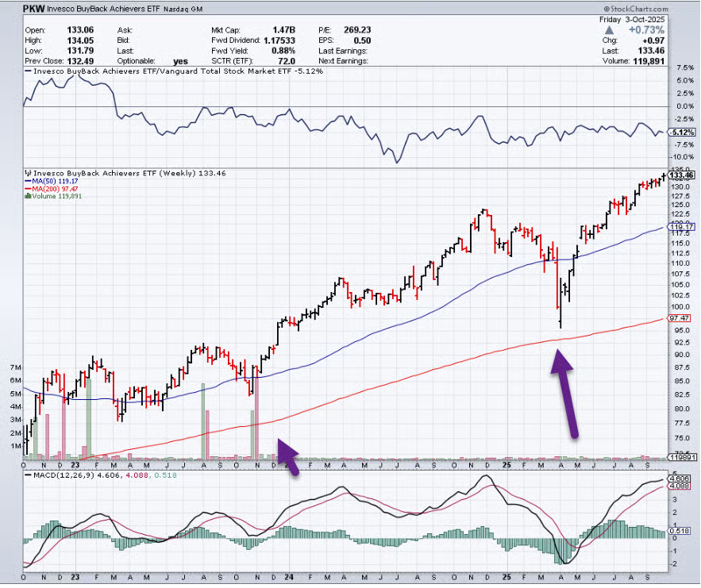Click the 25 year marker on MACD time axis
Image resolution: width=701 pixels, height=588 pixels.
click(x=506, y=579)
